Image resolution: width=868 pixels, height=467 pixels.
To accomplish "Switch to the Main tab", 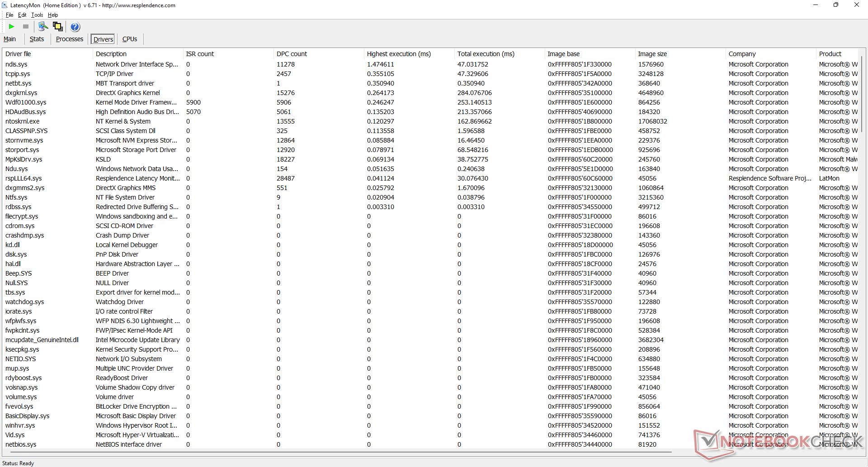I will pos(9,39).
